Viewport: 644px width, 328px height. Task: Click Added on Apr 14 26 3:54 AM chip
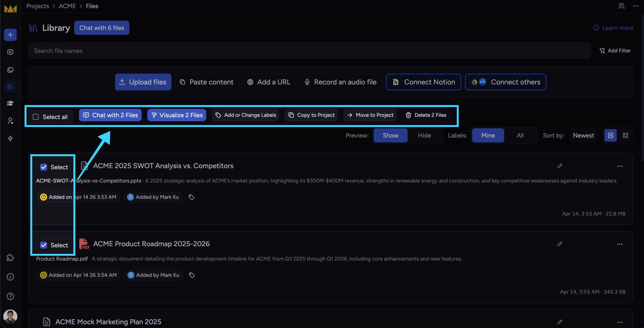78,275
